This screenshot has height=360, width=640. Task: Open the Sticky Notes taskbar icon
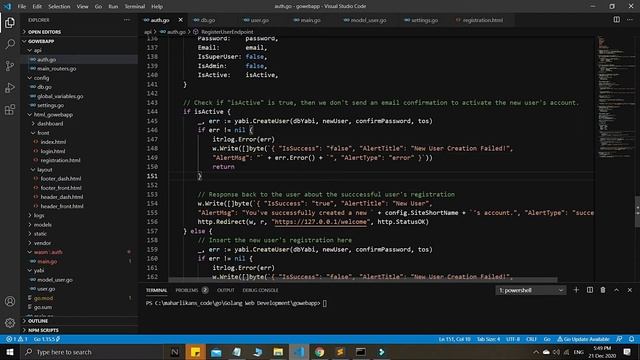tap(196, 352)
